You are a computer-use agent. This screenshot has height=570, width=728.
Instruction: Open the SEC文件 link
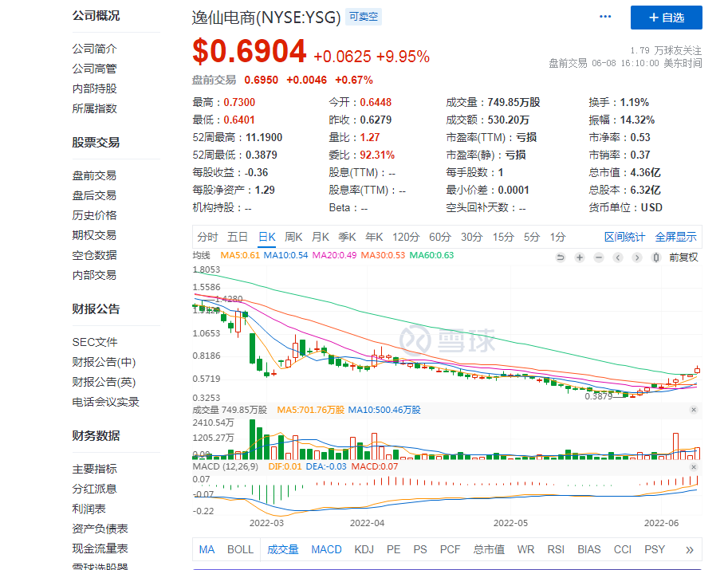point(95,342)
